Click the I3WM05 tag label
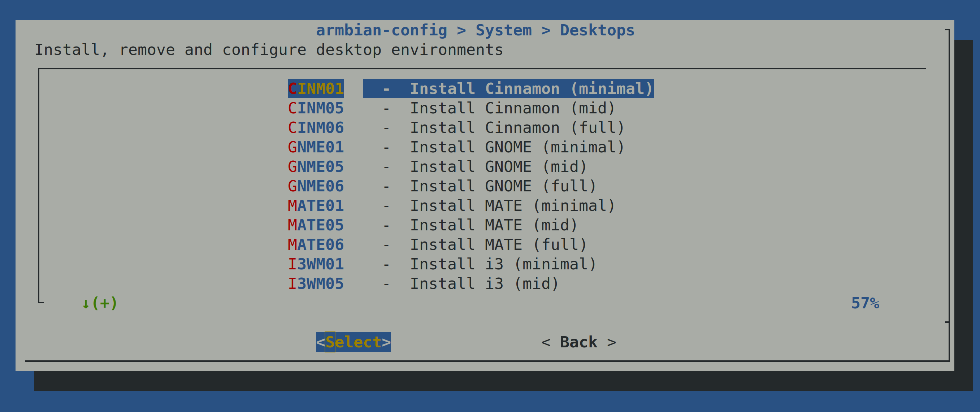Viewport: 980px width, 412px height. click(316, 284)
